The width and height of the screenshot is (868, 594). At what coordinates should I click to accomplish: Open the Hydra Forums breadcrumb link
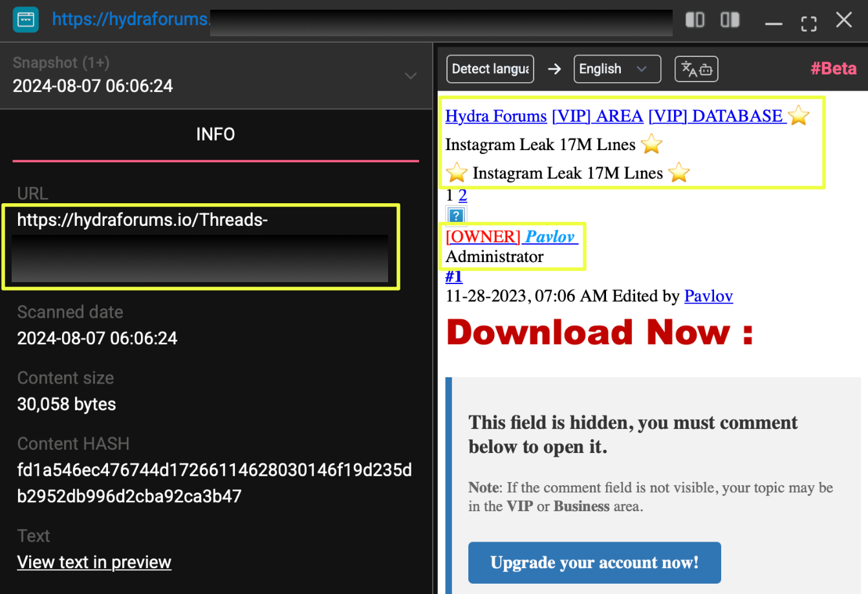click(x=495, y=116)
